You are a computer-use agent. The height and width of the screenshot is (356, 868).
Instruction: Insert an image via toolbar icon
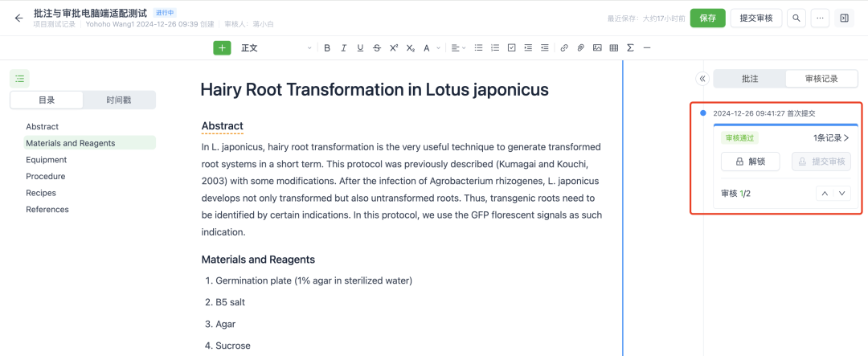(x=597, y=48)
